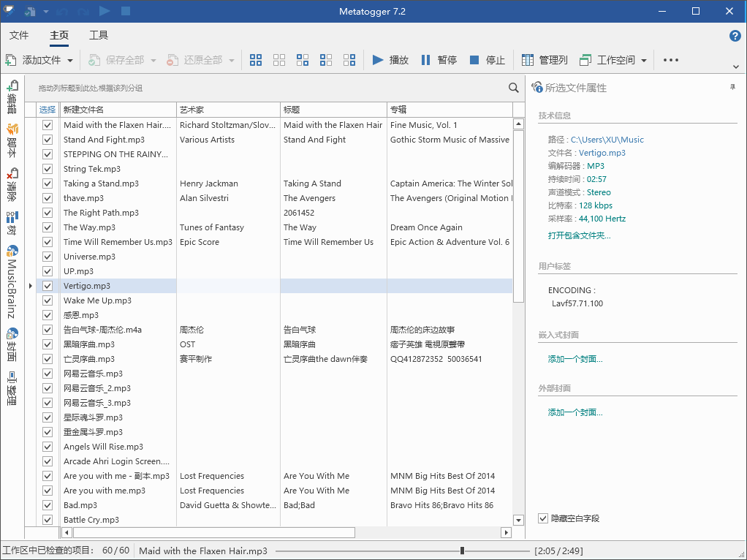Open Manage Columns (管理列)
Image resolution: width=747 pixels, height=560 pixels.
click(x=545, y=60)
